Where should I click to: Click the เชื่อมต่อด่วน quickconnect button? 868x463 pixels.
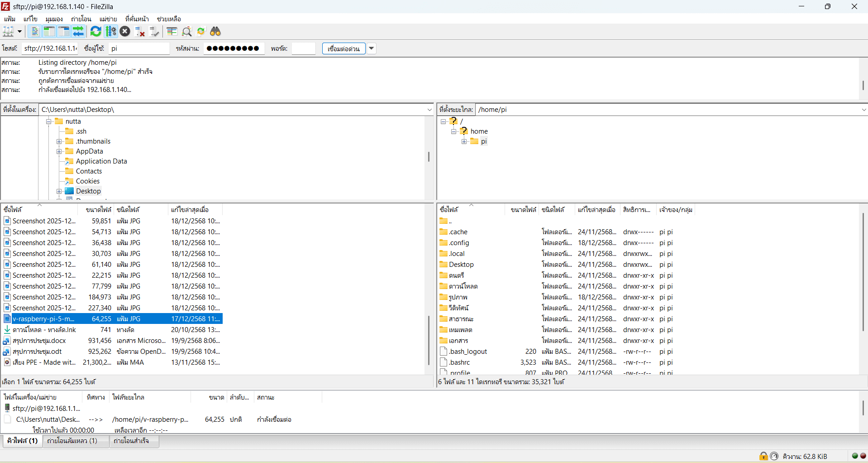pos(343,48)
